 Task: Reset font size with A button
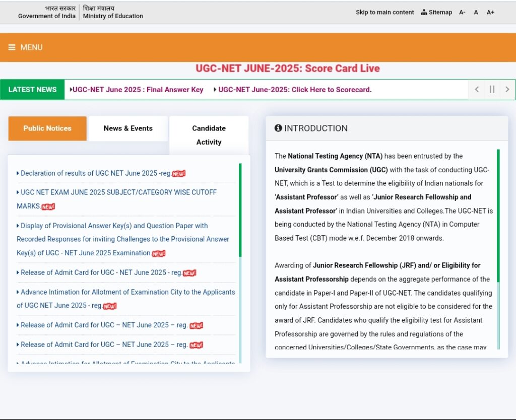476,12
